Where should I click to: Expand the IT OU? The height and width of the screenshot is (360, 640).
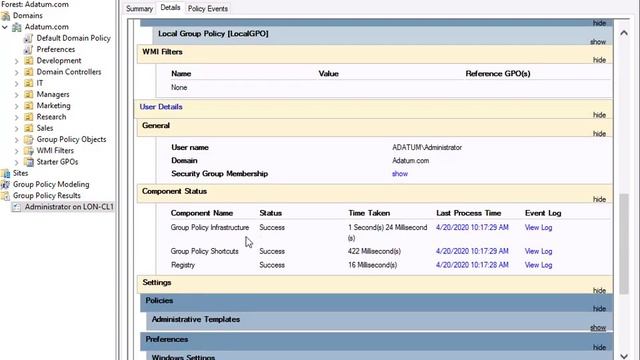tap(16, 84)
